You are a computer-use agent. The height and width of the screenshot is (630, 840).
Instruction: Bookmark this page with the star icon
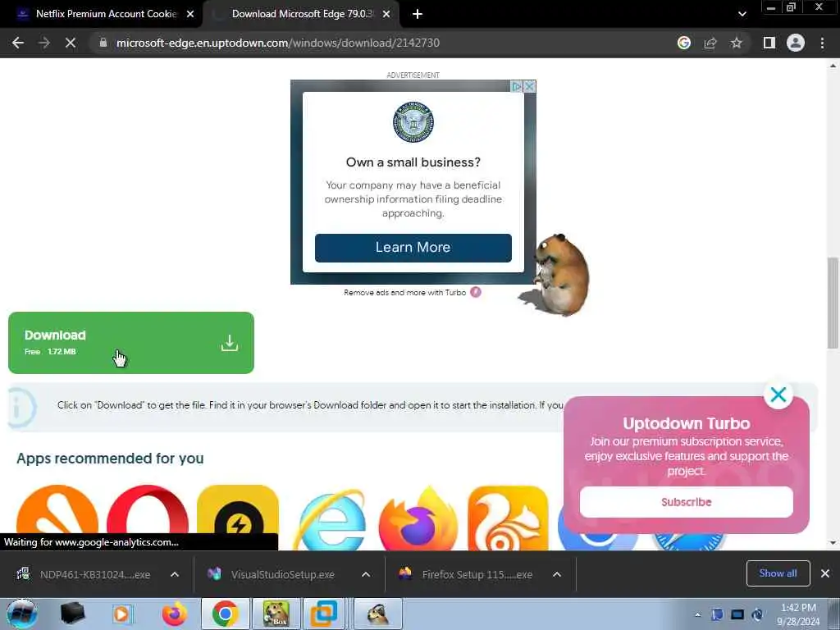click(x=737, y=43)
